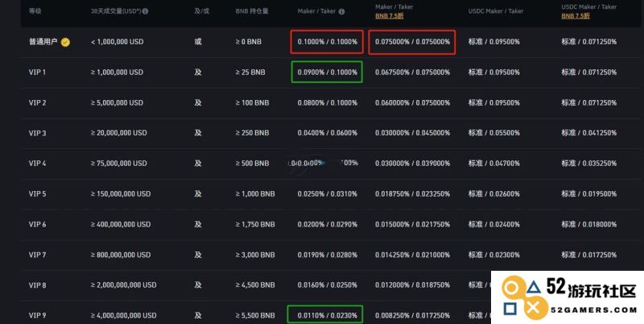Click the ≥ 100 BNB holding cell

click(252, 102)
